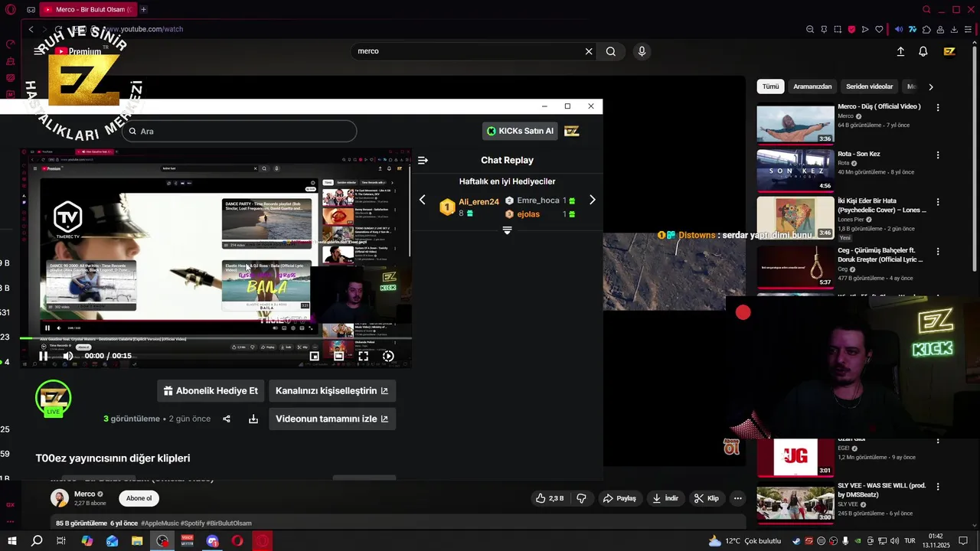This screenshot has height=551, width=980.
Task: Mute the Kick clip volume
Action: 68,356
